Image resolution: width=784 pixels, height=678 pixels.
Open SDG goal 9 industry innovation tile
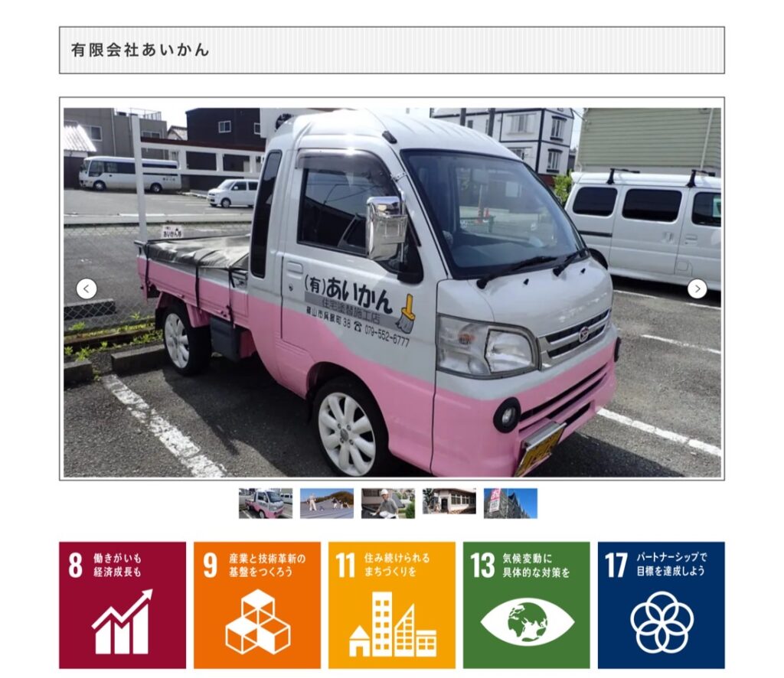(x=257, y=605)
